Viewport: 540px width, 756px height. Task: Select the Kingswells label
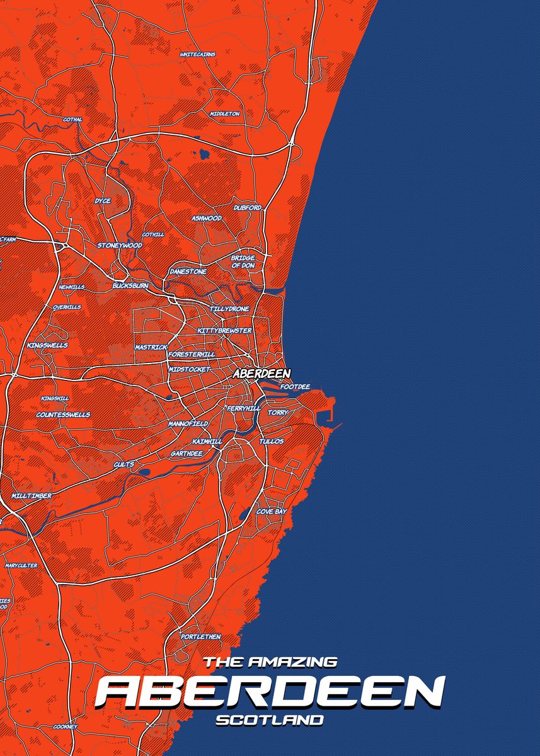[47, 345]
